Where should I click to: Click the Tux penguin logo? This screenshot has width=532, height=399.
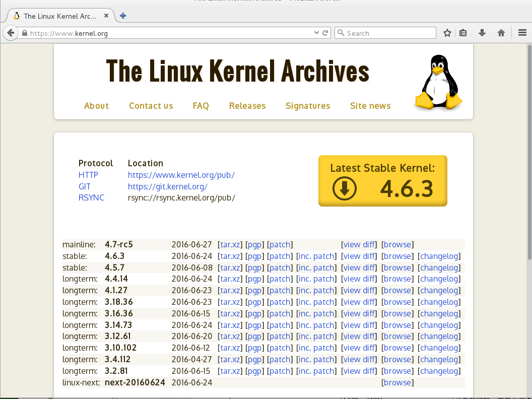point(438,82)
